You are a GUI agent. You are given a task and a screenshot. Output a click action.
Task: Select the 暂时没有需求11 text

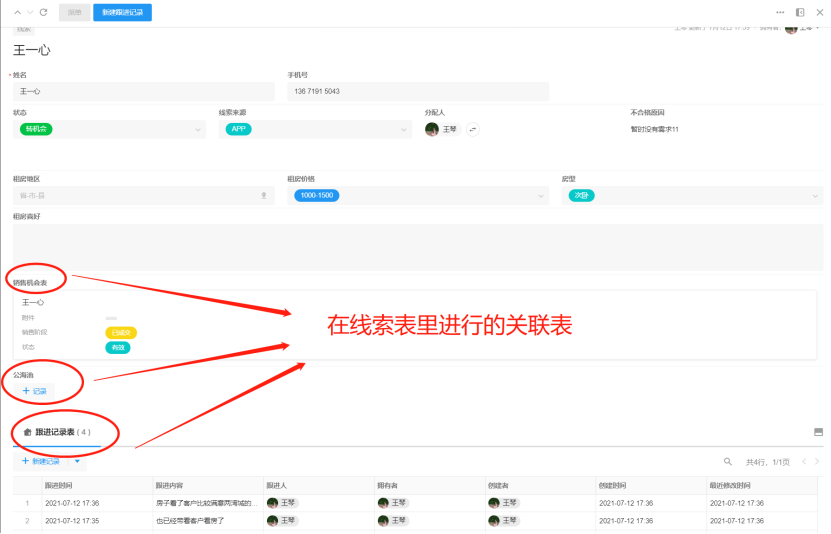655,129
